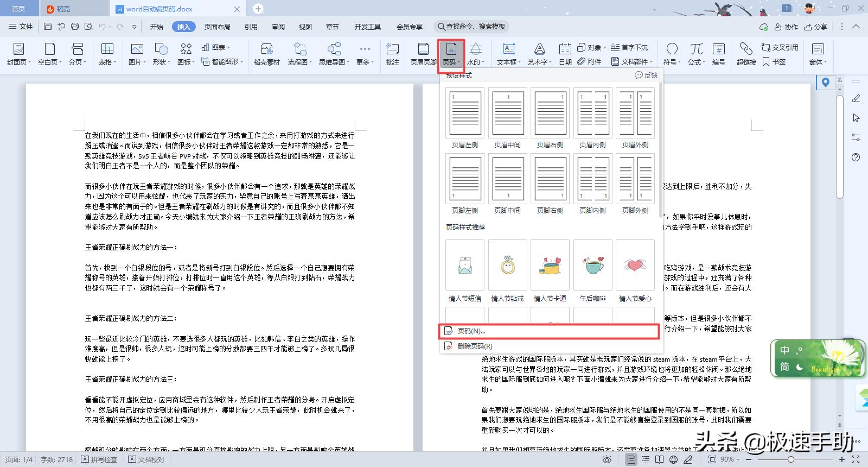The width and height of the screenshot is (868, 467).
Task: Switch to the References (引用) tab
Action: pyautogui.click(x=251, y=27)
